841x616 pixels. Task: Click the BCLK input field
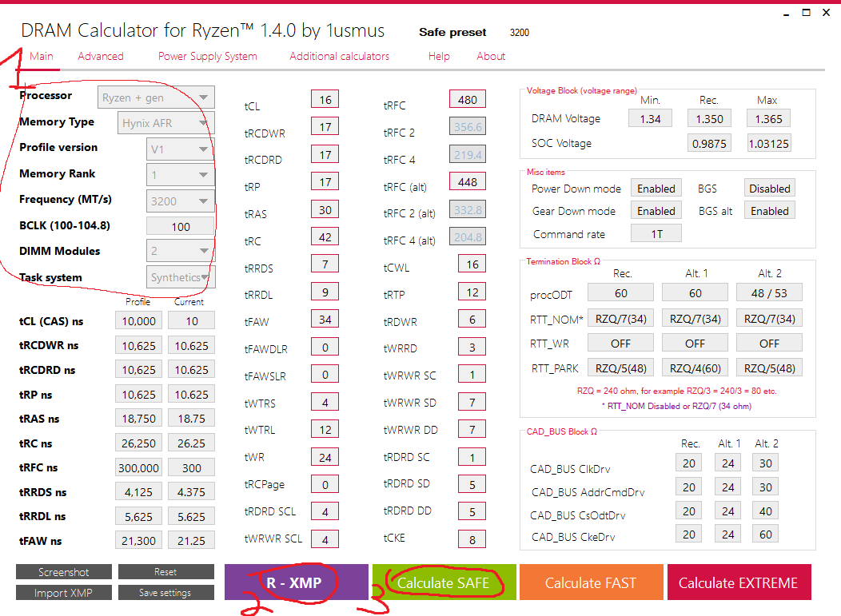point(180,227)
